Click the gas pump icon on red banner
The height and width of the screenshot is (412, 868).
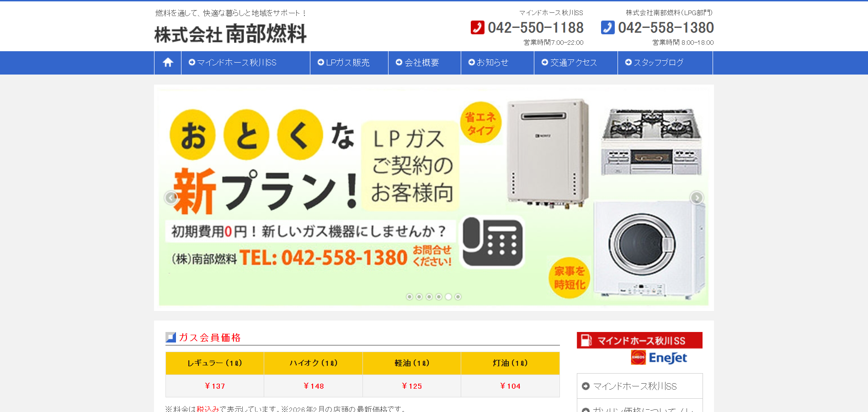(586, 341)
